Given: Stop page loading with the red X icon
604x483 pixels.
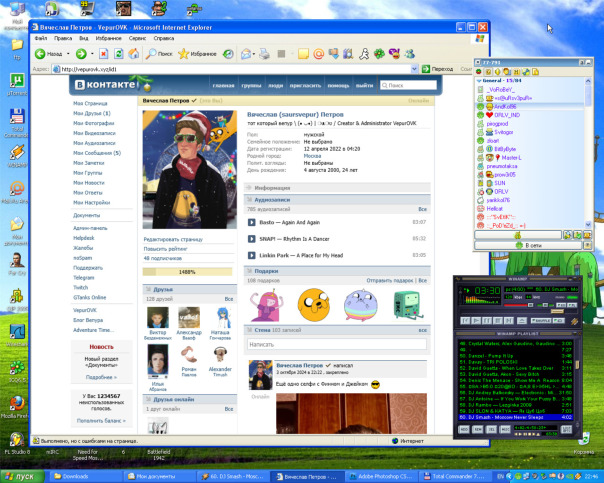Looking at the screenshot, I should click(103, 54).
